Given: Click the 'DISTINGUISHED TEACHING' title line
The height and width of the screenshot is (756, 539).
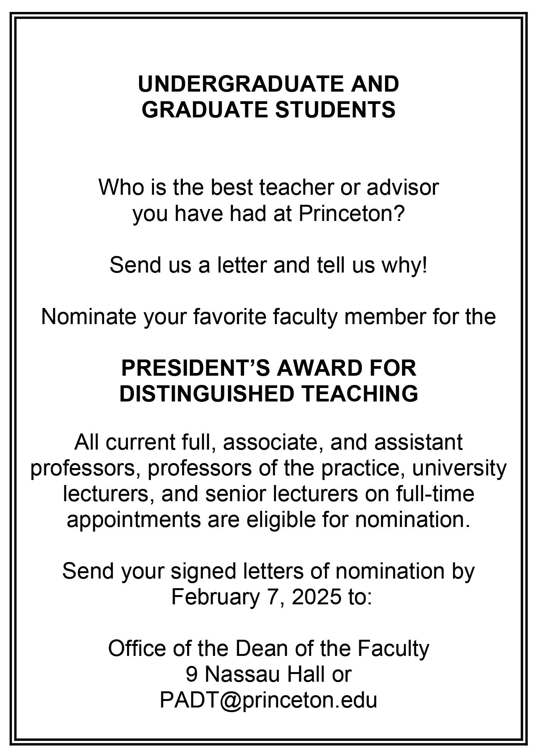Looking at the screenshot, I should [269, 393].
